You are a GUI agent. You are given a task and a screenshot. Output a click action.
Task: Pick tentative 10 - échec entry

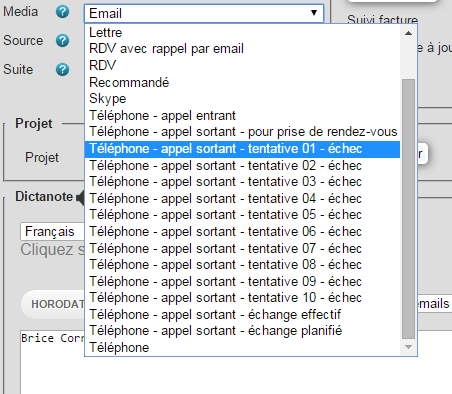click(x=242, y=298)
